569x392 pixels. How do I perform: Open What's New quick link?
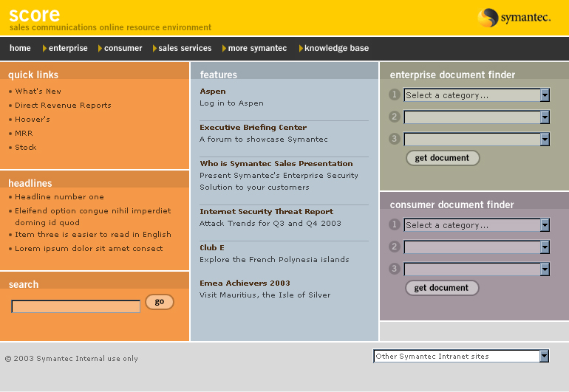click(x=38, y=91)
